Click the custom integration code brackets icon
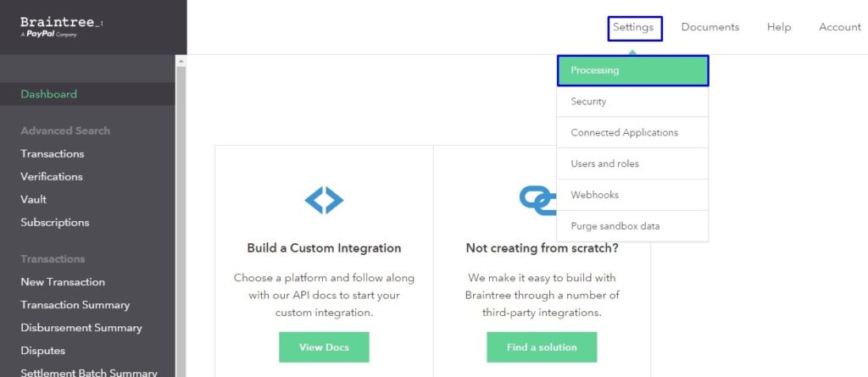The image size is (868, 377). click(x=324, y=200)
